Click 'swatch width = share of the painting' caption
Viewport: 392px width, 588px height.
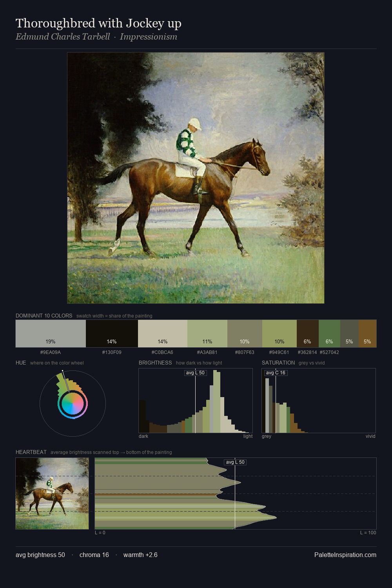point(114,316)
